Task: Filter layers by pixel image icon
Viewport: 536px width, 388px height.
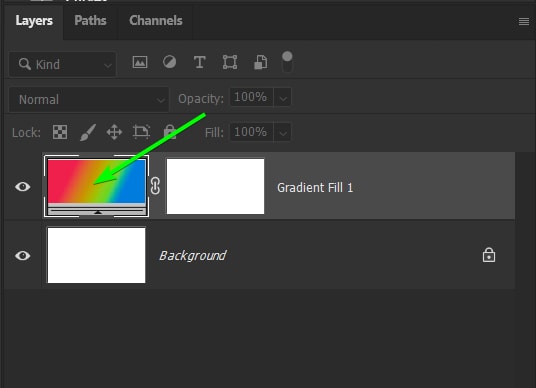Action: click(140, 62)
